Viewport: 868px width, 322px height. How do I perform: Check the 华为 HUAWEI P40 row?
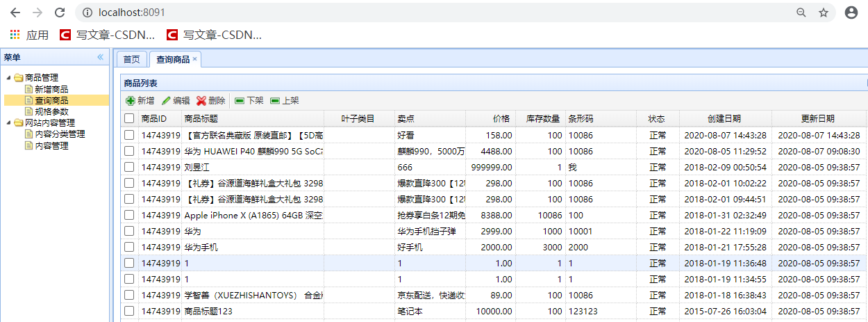click(x=129, y=151)
